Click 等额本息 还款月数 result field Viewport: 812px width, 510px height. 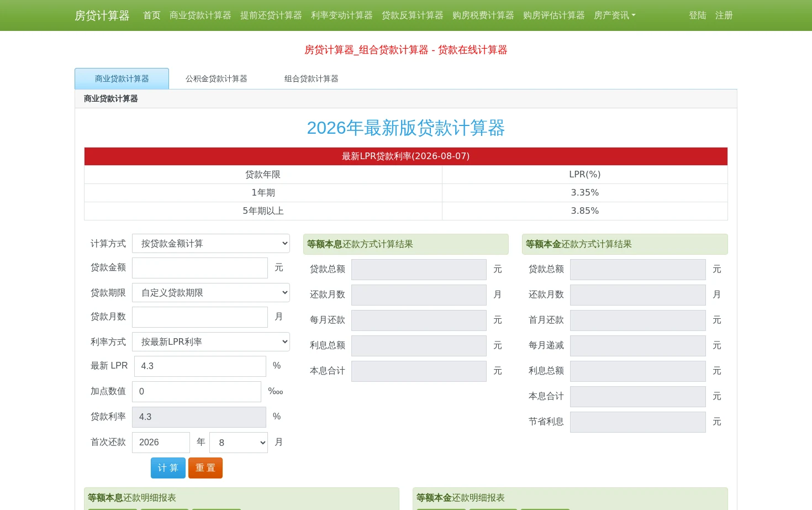click(x=419, y=295)
